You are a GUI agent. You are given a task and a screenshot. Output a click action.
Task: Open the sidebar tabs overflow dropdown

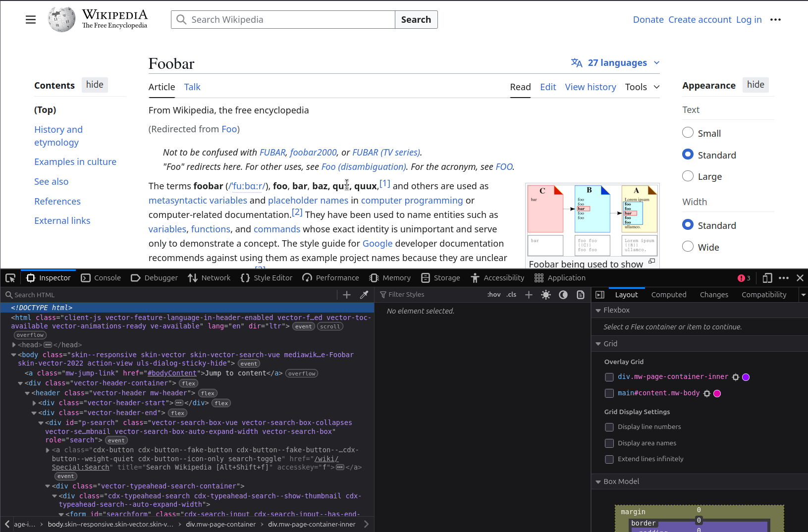point(803,295)
